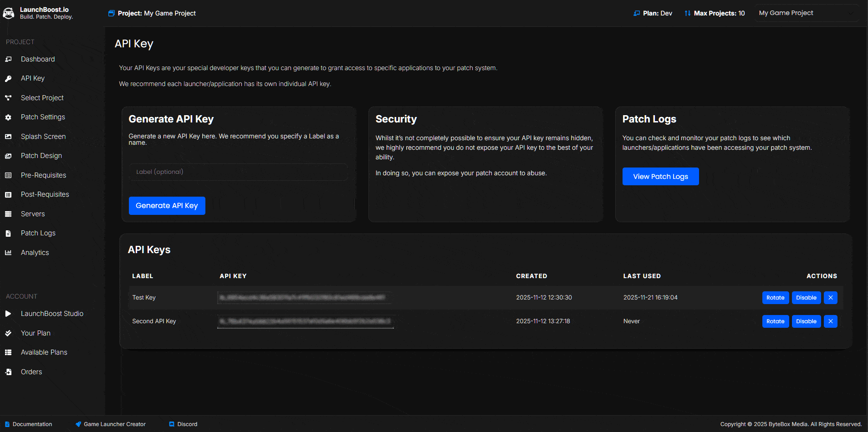Click the 'Test Key' label cell
868x432 pixels.
coord(144,298)
